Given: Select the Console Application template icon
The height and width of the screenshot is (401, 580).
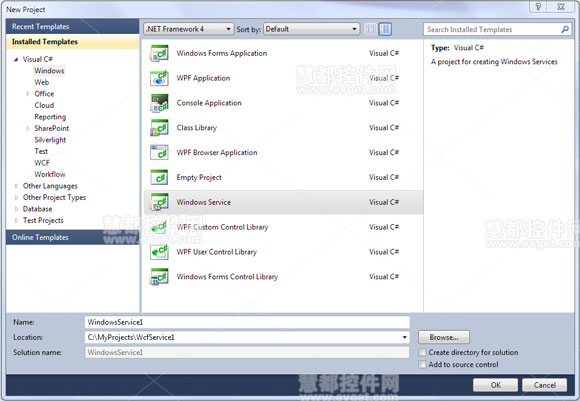Looking at the screenshot, I should tap(159, 103).
